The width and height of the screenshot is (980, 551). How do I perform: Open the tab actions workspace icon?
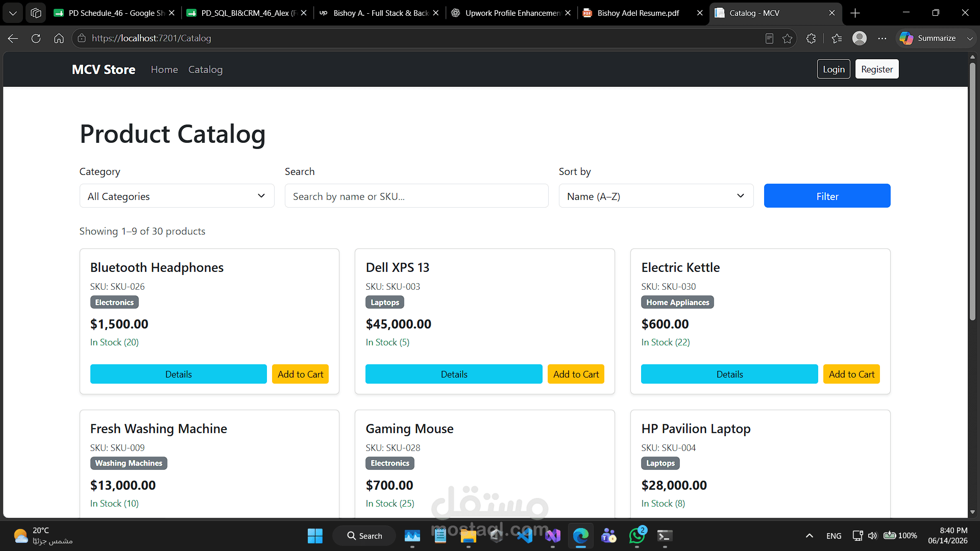pyautogui.click(x=36, y=13)
